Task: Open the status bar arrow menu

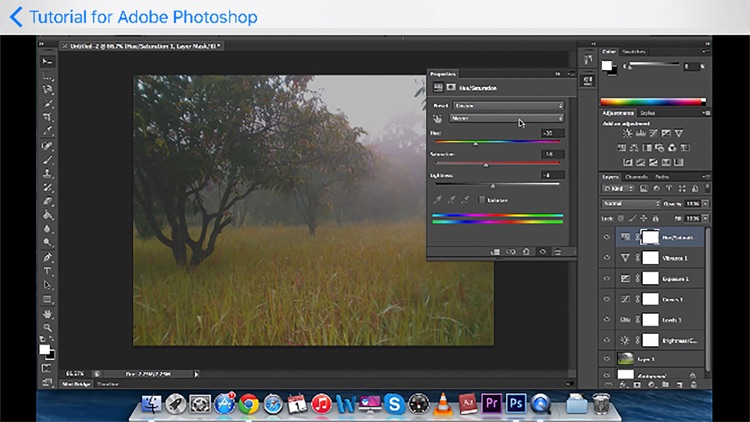Action: pyautogui.click(x=196, y=374)
